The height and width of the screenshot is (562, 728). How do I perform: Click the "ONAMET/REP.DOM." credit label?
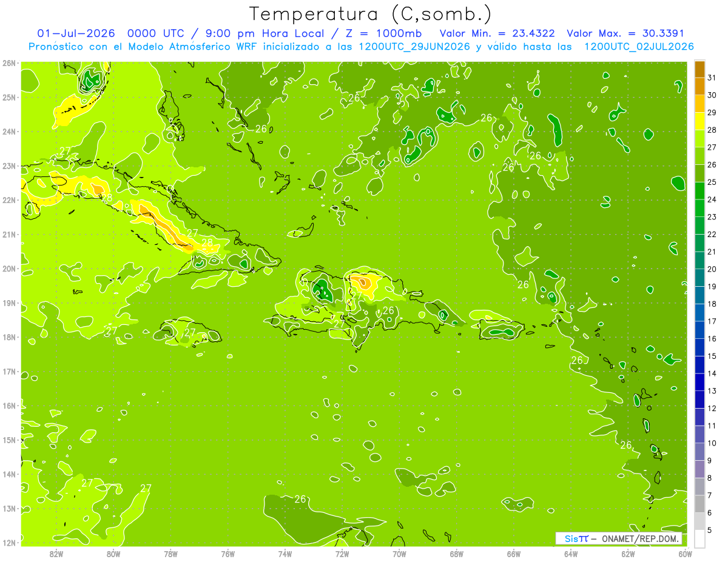tap(640, 538)
